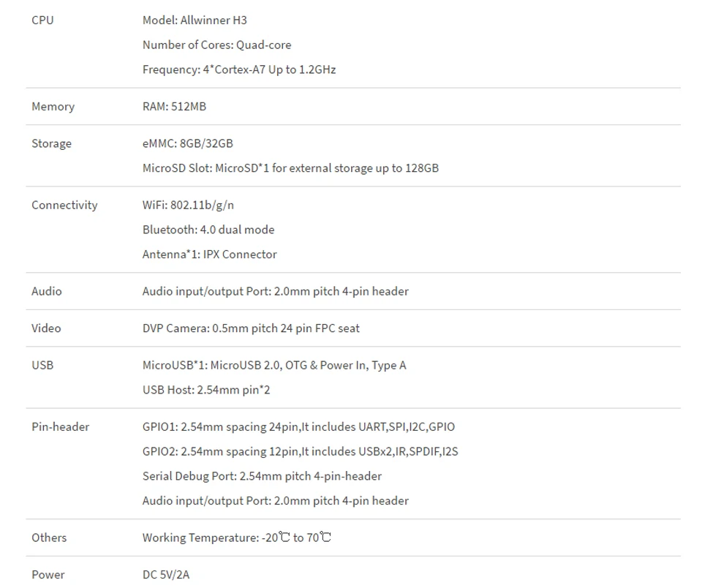Viewport: 702px width, 588px height.
Task: Click the Storage row label
Action: (x=51, y=143)
